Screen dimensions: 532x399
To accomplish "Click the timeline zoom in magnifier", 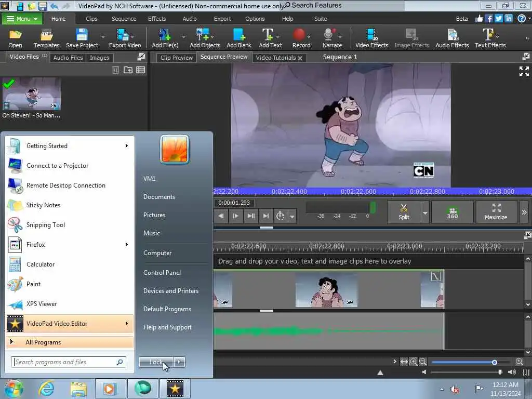I will (x=520, y=362).
